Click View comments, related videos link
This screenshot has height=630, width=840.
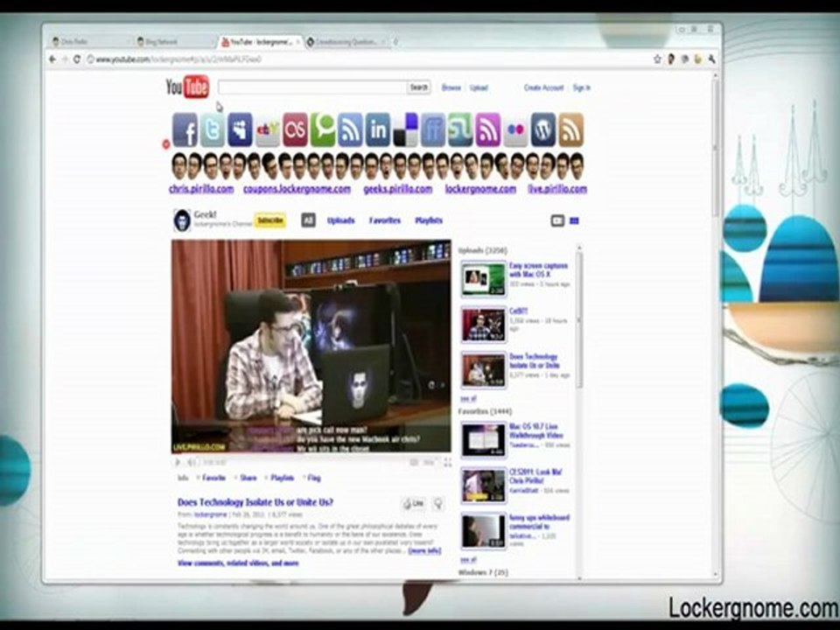point(238,563)
